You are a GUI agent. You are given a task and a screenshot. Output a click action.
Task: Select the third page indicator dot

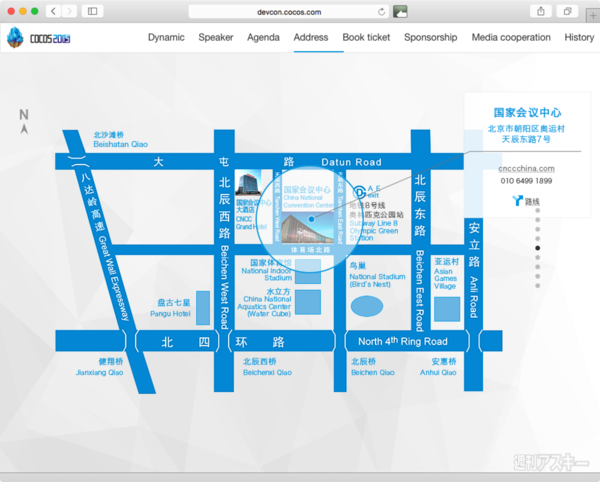[538, 229]
